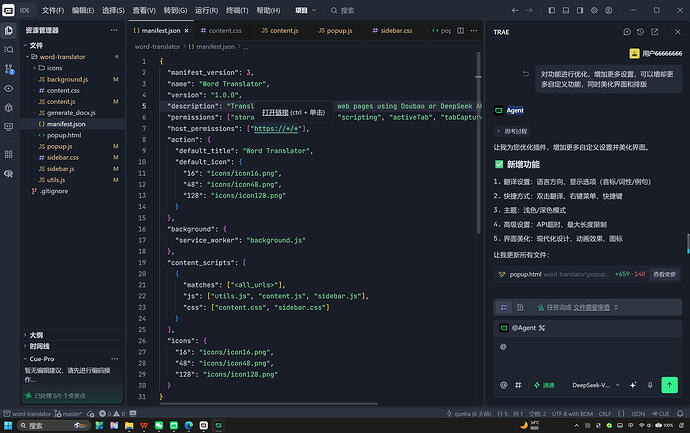Open the search icon in activity bar

[x=9, y=50]
